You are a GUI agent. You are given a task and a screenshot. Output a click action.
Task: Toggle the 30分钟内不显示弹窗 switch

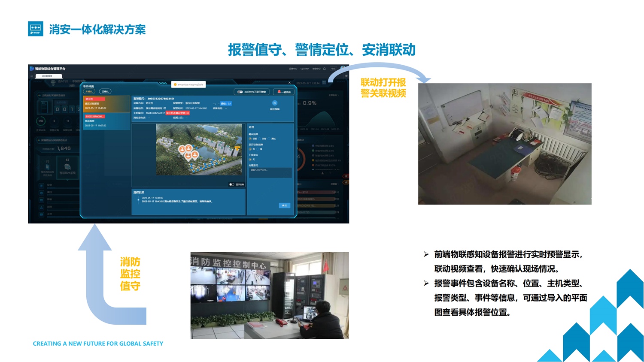click(240, 92)
